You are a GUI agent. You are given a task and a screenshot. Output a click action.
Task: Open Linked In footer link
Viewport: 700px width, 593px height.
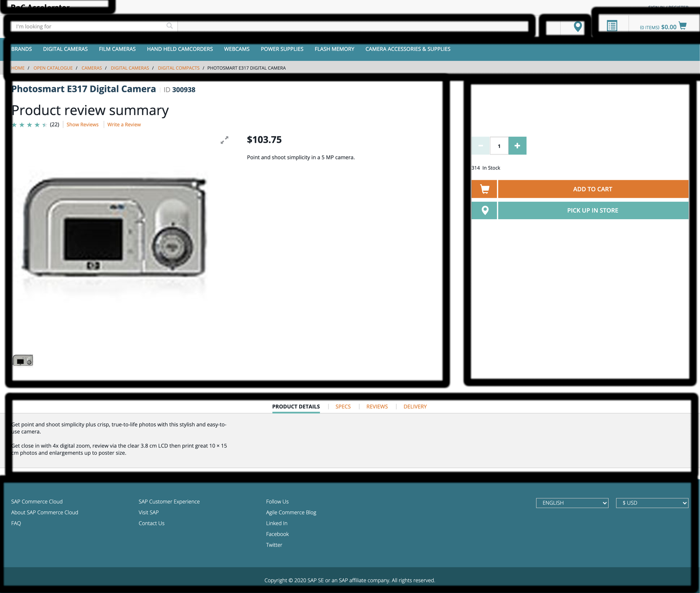276,523
